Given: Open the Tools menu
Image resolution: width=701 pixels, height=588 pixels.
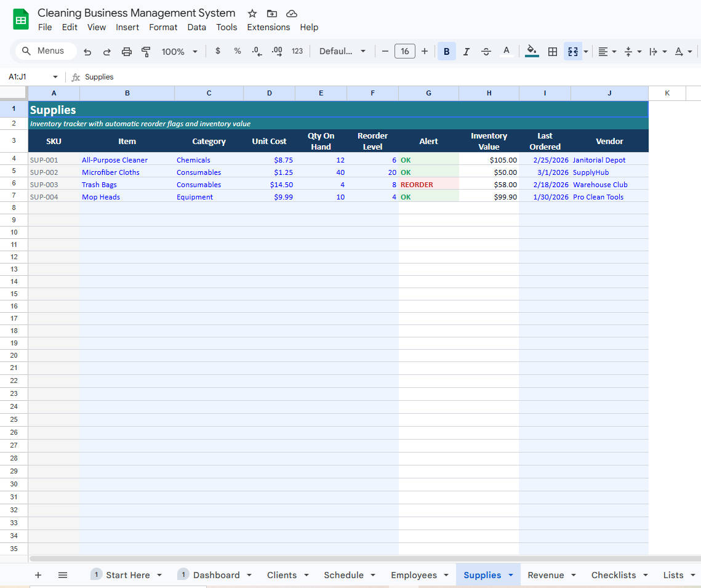Looking at the screenshot, I should pyautogui.click(x=226, y=27).
